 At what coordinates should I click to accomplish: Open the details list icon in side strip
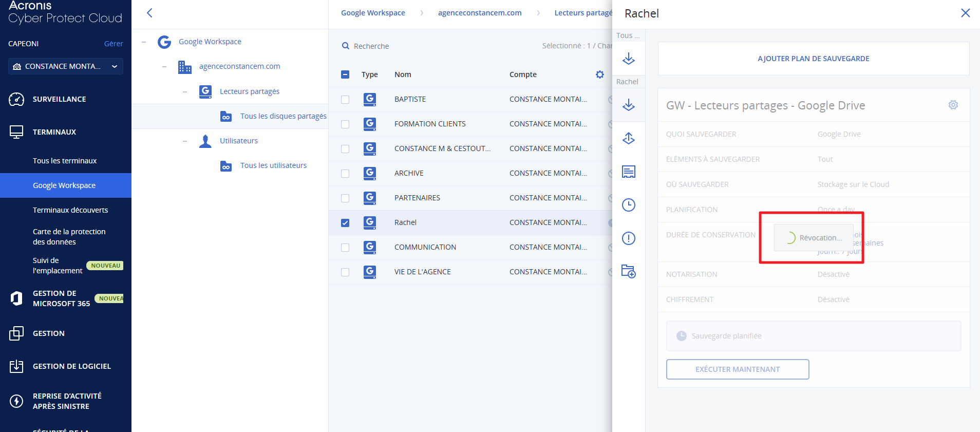coord(629,172)
